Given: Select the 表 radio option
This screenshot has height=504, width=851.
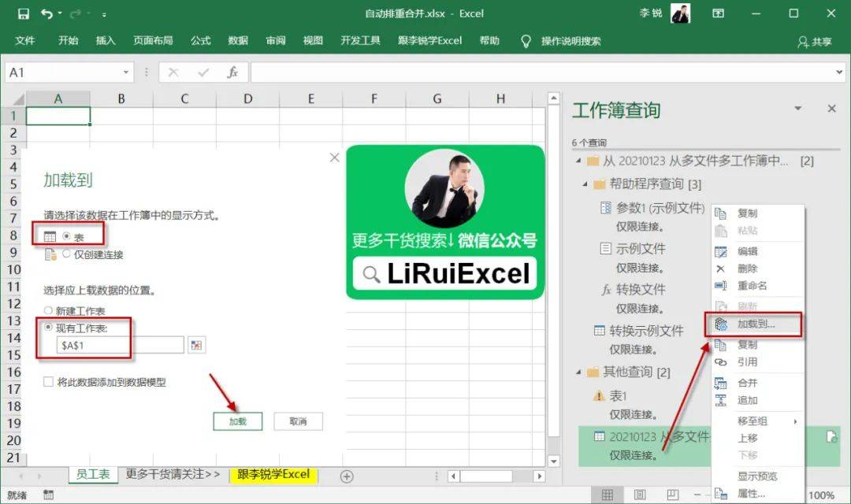Looking at the screenshot, I should click(x=66, y=236).
